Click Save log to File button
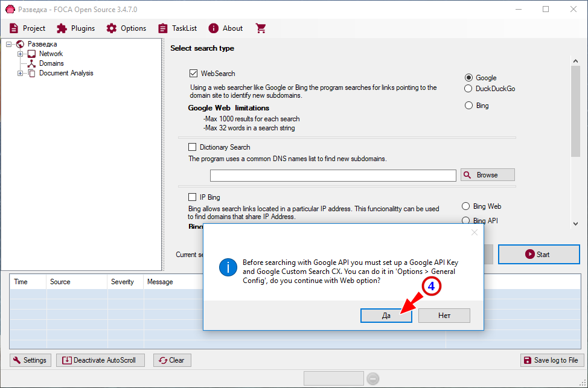The image size is (588, 388). pyautogui.click(x=552, y=360)
